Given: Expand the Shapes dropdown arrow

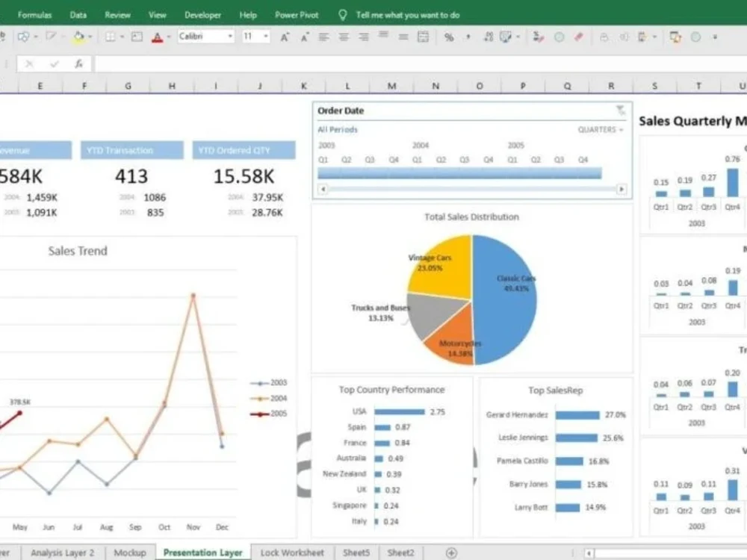Looking at the screenshot, I should 36,37.
